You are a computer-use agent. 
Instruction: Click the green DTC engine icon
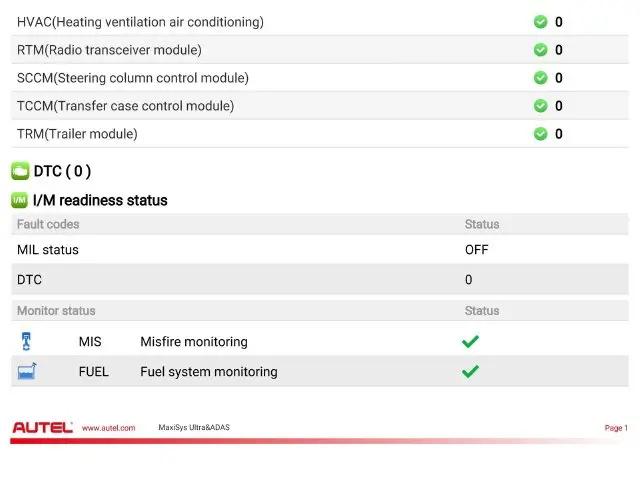(20, 171)
